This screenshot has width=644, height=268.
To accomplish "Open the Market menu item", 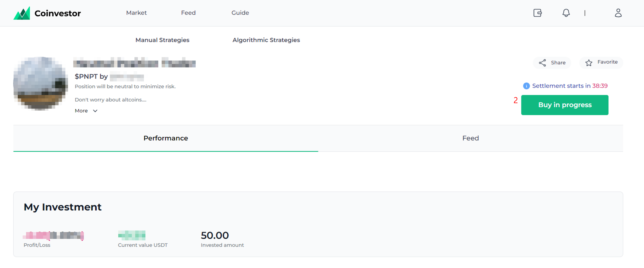I will click(136, 13).
